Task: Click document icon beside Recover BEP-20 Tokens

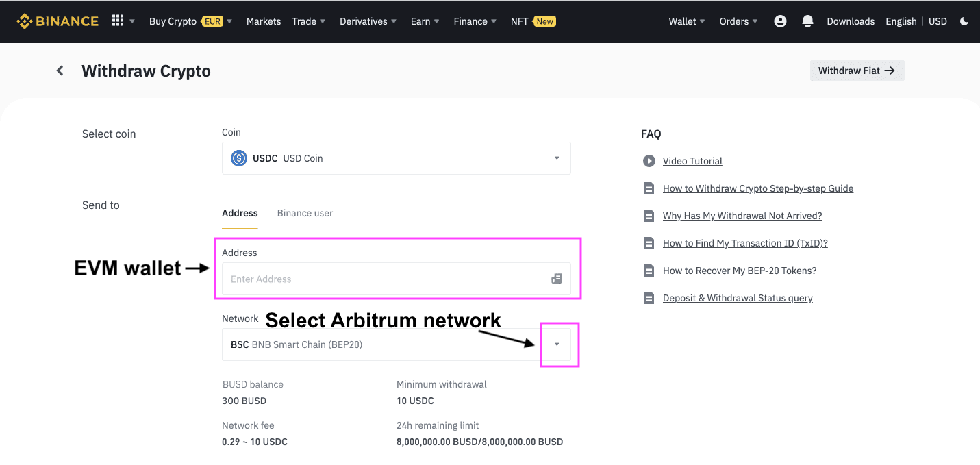Action: point(649,271)
